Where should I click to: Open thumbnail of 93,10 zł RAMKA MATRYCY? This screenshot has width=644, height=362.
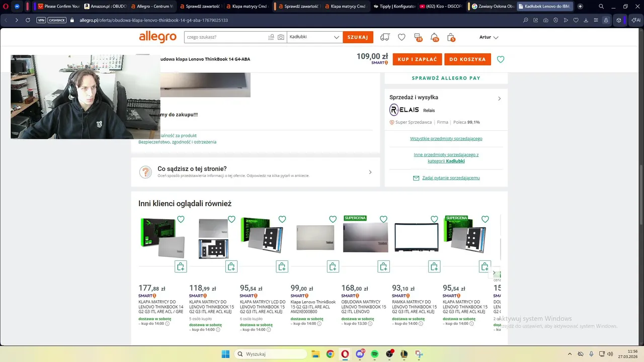point(416,237)
